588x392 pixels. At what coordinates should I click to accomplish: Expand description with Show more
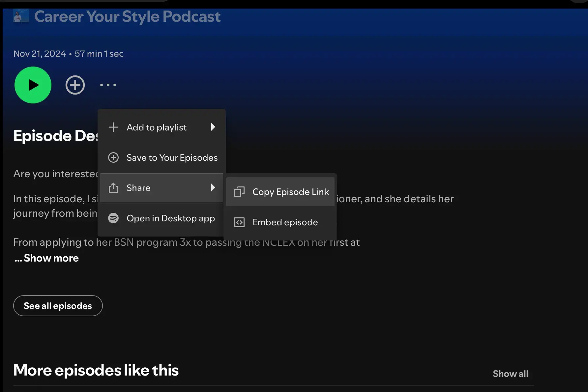(51, 258)
